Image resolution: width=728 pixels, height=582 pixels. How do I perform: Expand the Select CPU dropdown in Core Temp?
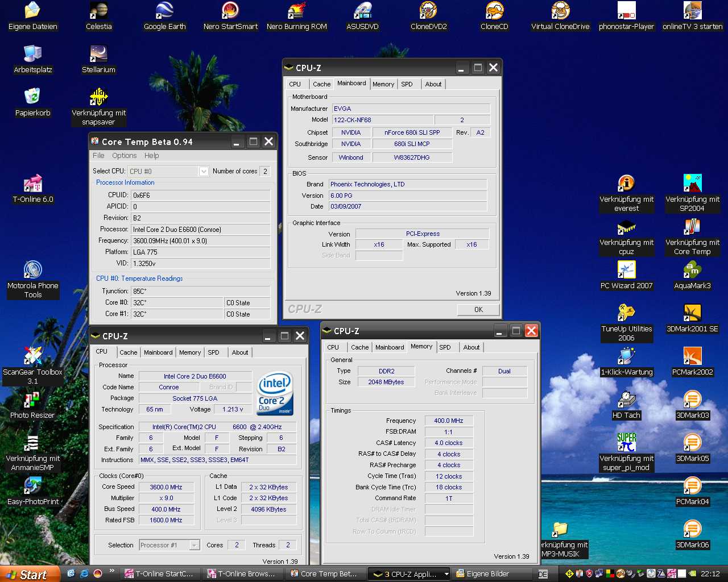coord(204,171)
